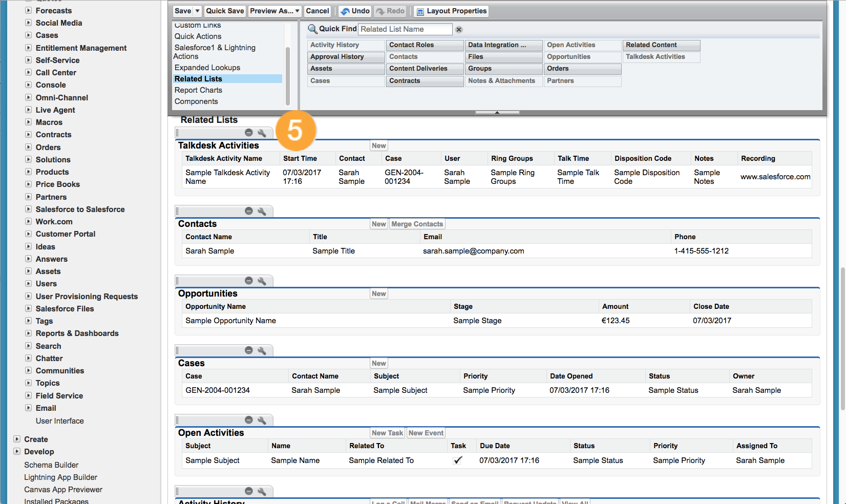Click Merge Contacts button in Contacts list

(x=417, y=224)
